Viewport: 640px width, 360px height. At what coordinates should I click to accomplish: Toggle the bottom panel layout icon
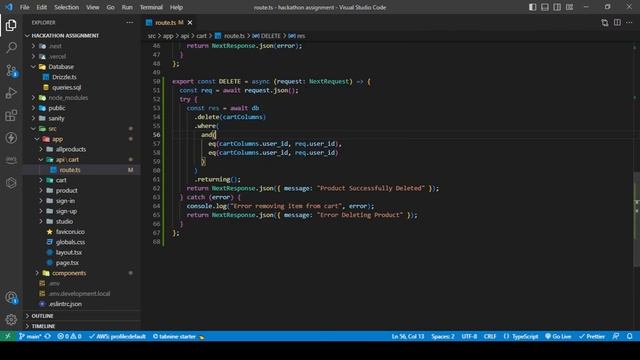coord(545,7)
